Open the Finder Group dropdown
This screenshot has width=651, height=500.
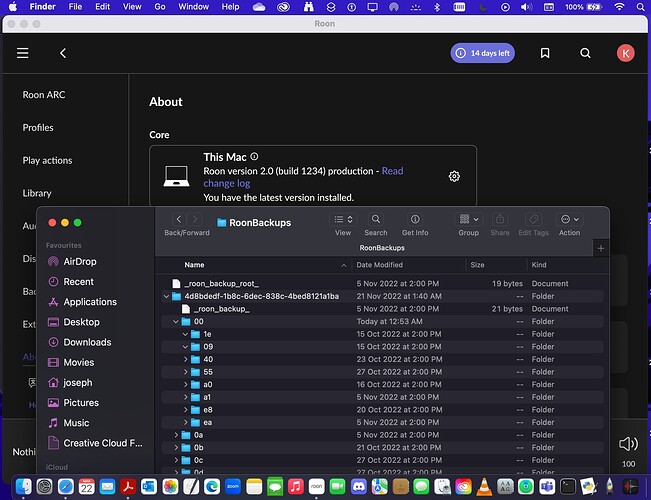pos(468,220)
